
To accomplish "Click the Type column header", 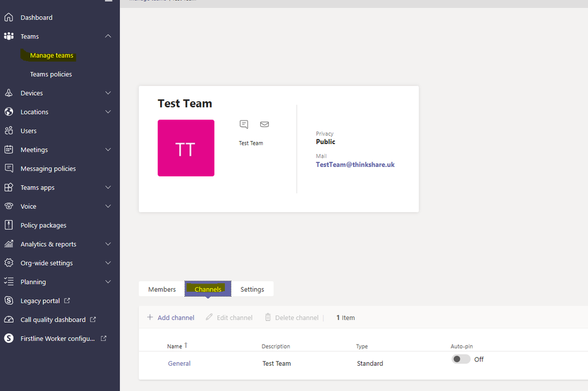I will [362, 346].
